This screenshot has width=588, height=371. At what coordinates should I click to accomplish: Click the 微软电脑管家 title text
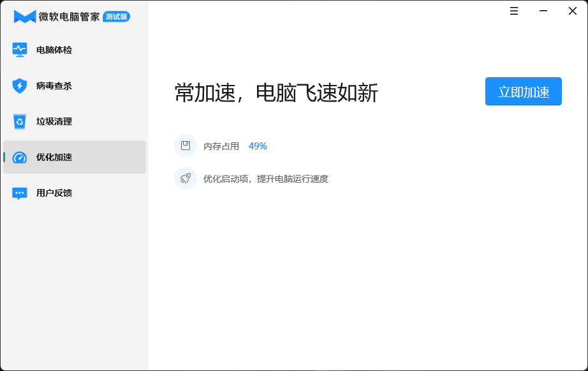(x=69, y=17)
